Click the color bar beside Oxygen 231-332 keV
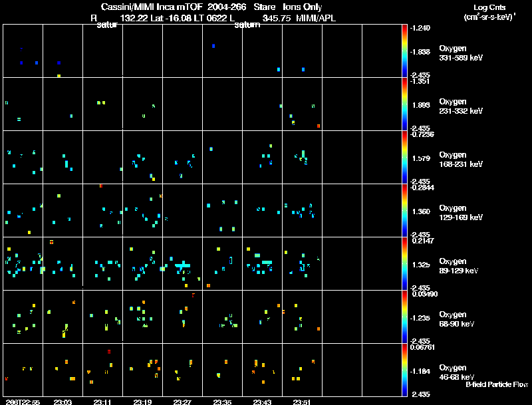 click(404, 104)
